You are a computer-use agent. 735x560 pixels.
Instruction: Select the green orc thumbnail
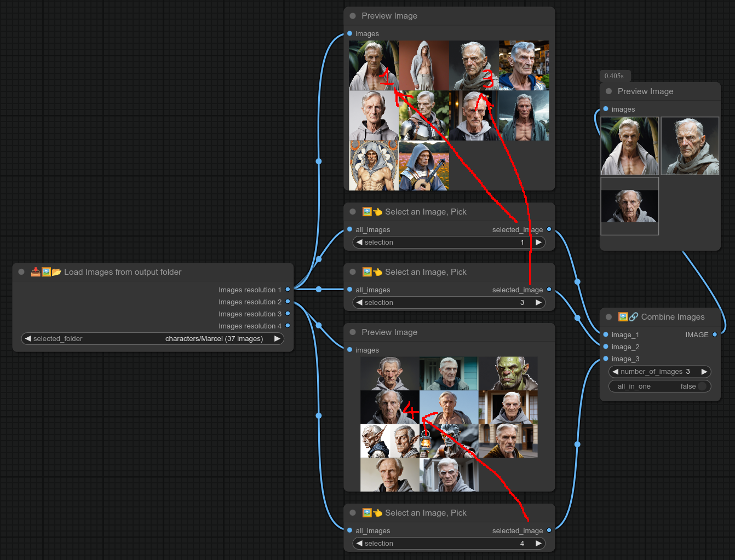(x=508, y=373)
